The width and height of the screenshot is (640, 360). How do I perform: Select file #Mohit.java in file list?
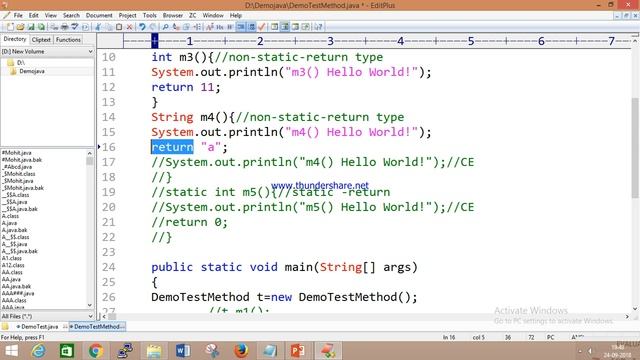click(16, 153)
